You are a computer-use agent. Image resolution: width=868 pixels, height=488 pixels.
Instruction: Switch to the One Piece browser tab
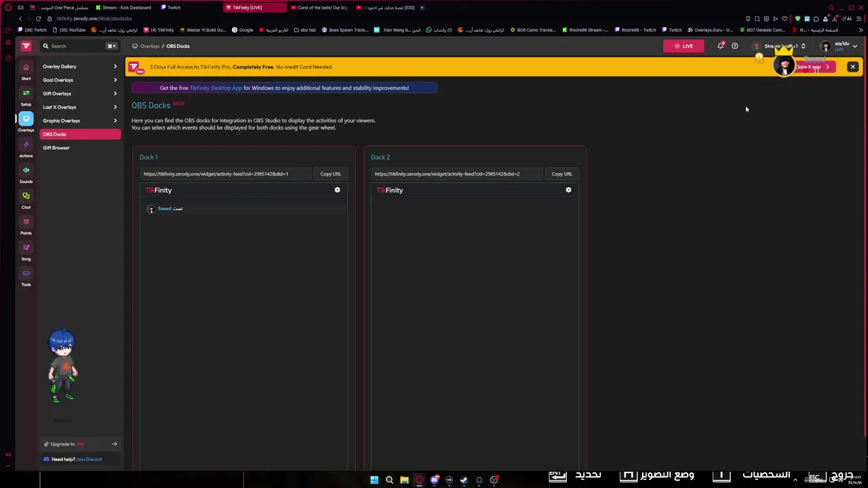click(x=60, y=7)
